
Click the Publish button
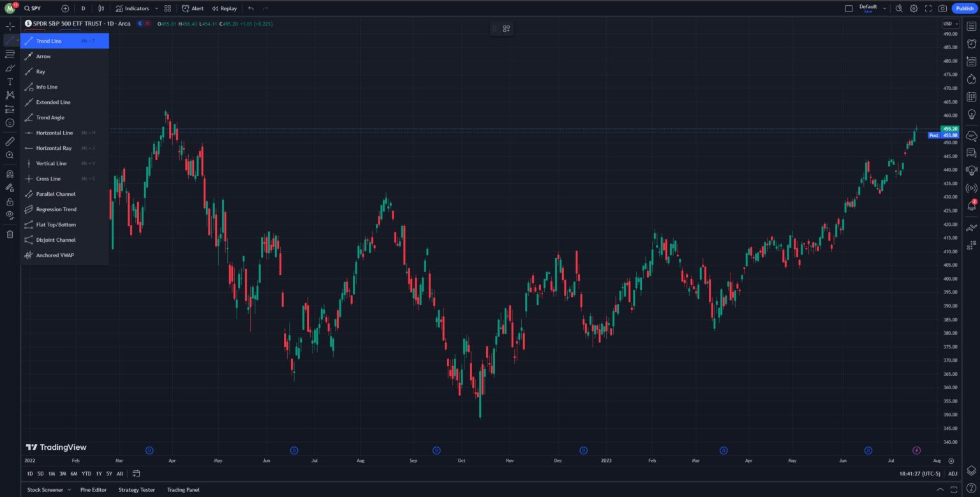[965, 8]
